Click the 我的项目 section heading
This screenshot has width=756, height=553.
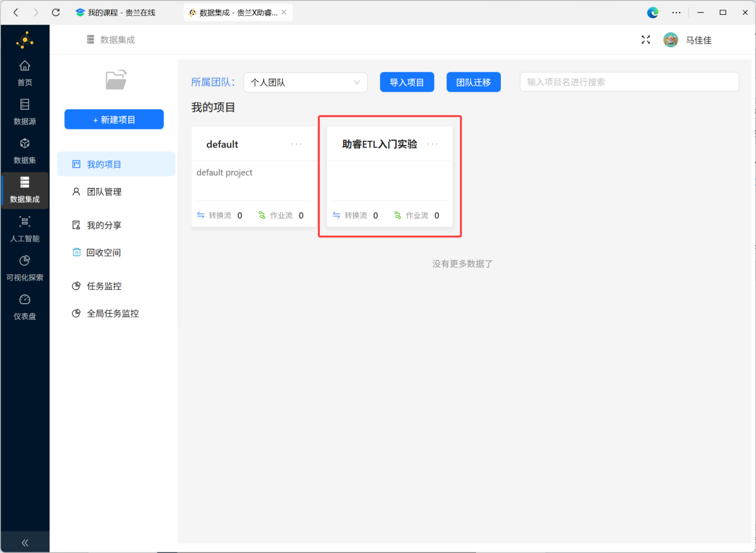(213, 107)
